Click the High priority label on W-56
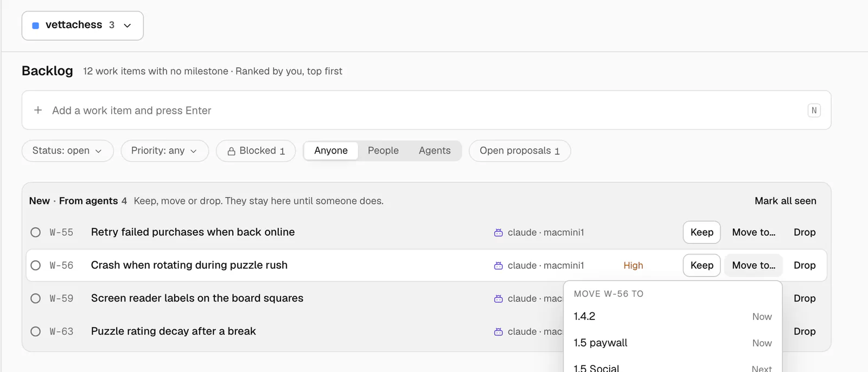This screenshot has width=868, height=372. [633, 265]
